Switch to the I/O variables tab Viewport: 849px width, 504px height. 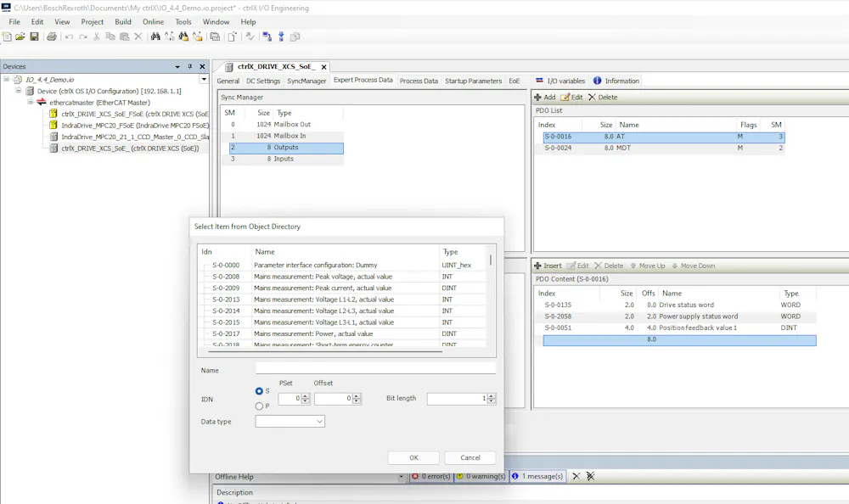tap(560, 81)
